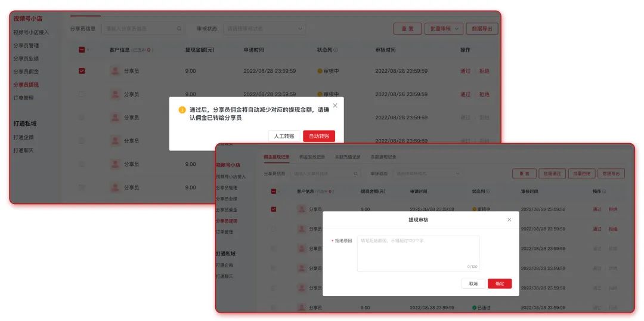
Task: Close the 提现审核 dialog using its X icon
Action: pos(509,220)
